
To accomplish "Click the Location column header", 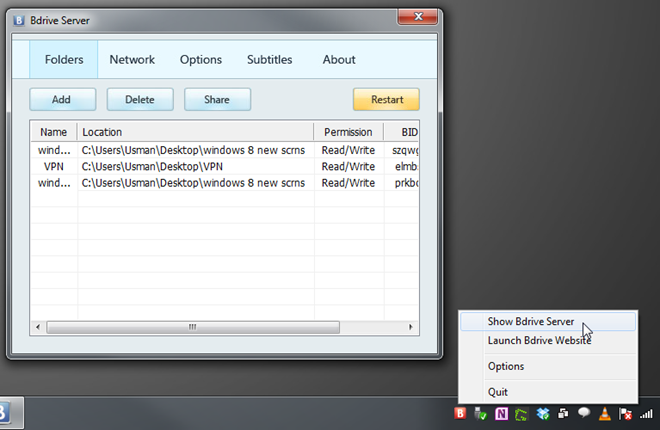I will (195, 132).
